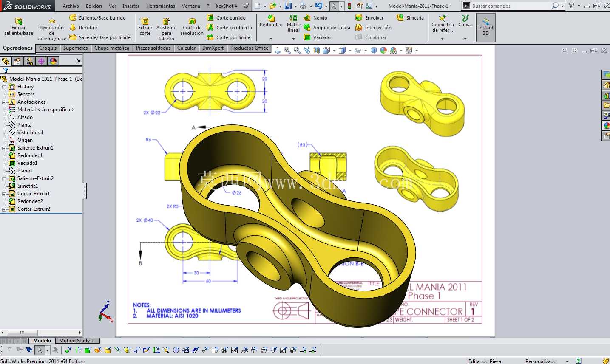The width and height of the screenshot is (610, 364).
Task: Open PropertyManager tab in left panel
Action: [x=17, y=61]
